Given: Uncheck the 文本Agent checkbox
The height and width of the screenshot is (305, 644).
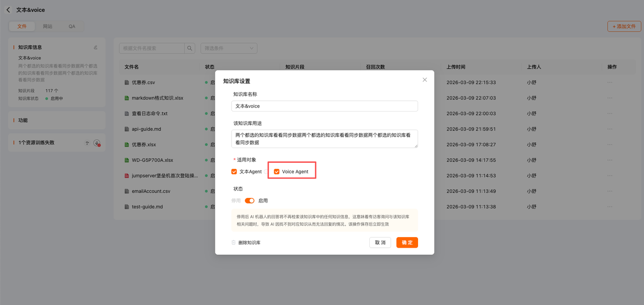Looking at the screenshot, I should click(x=234, y=172).
